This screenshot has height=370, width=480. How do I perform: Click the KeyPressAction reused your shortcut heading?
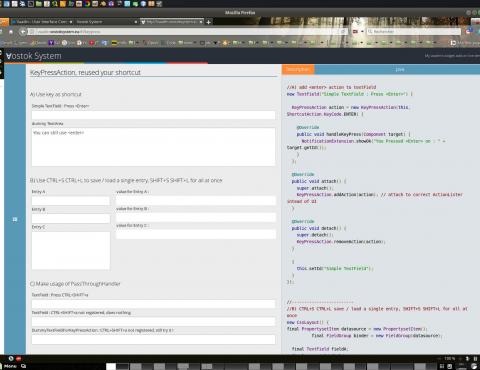[85, 72]
